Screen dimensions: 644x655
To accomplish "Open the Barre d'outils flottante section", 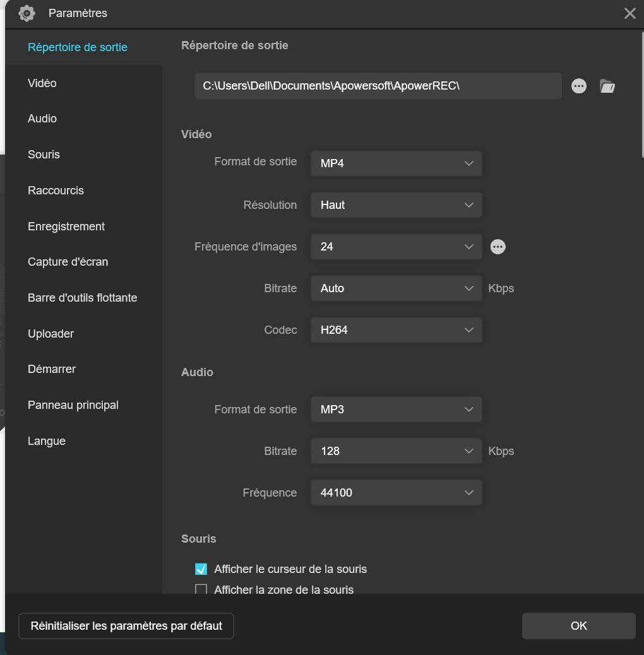I will (82, 298).
